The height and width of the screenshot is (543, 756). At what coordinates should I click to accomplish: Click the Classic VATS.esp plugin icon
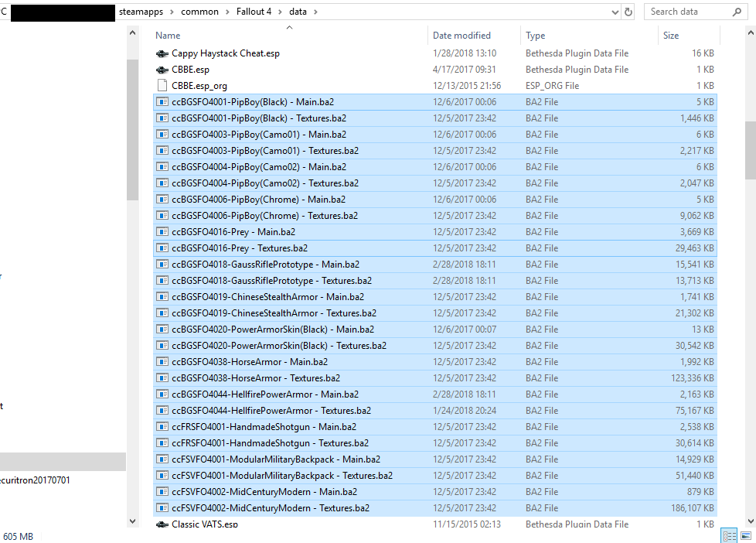[x=162, y=524]
